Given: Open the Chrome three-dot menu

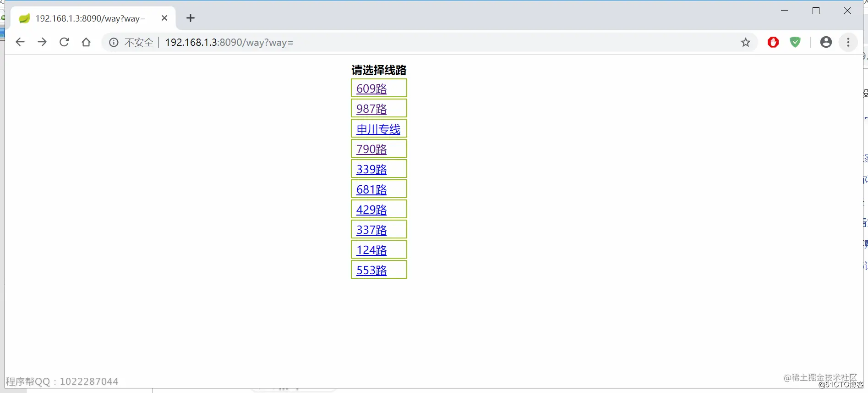Looking at the screenshot, I should coord(848,42).
